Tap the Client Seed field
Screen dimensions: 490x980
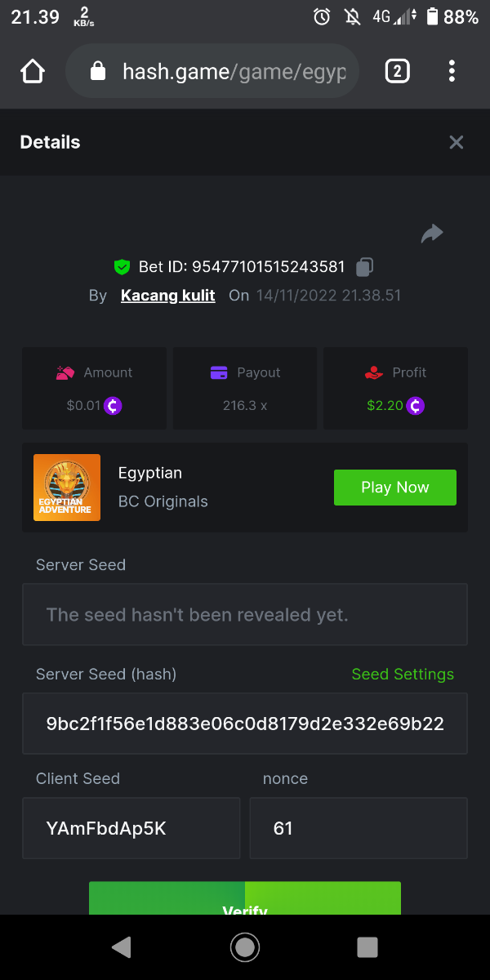131,828
